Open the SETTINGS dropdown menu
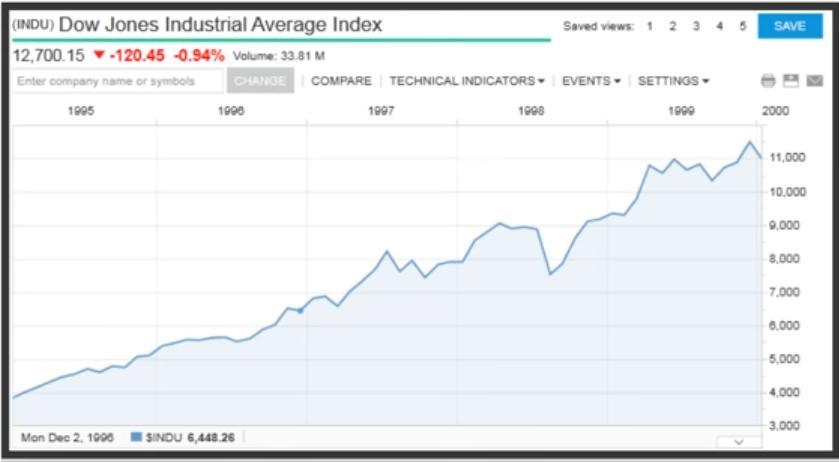The image size is (839, 462). pyautogui.click(x=673, y=81)
